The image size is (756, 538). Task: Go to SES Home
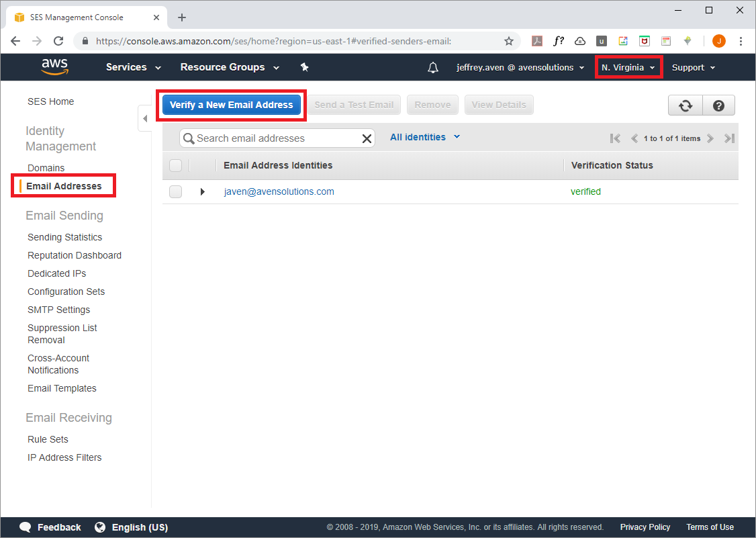(x=50, y=101)
